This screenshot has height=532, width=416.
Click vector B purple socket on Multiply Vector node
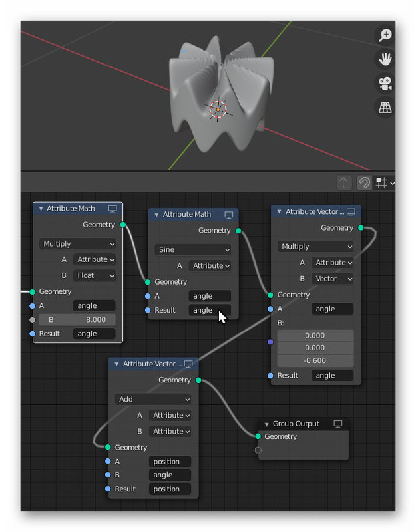pos(270,342)
